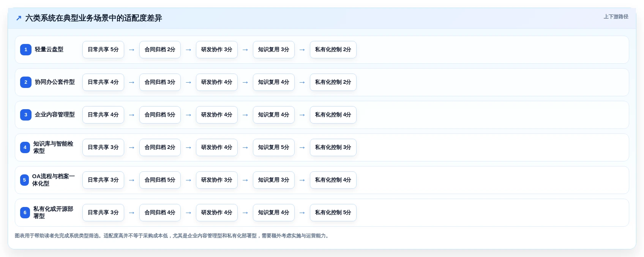
Task: Click 知识复用 4分 in the 协同办公套件型 row
Action: 274,82
